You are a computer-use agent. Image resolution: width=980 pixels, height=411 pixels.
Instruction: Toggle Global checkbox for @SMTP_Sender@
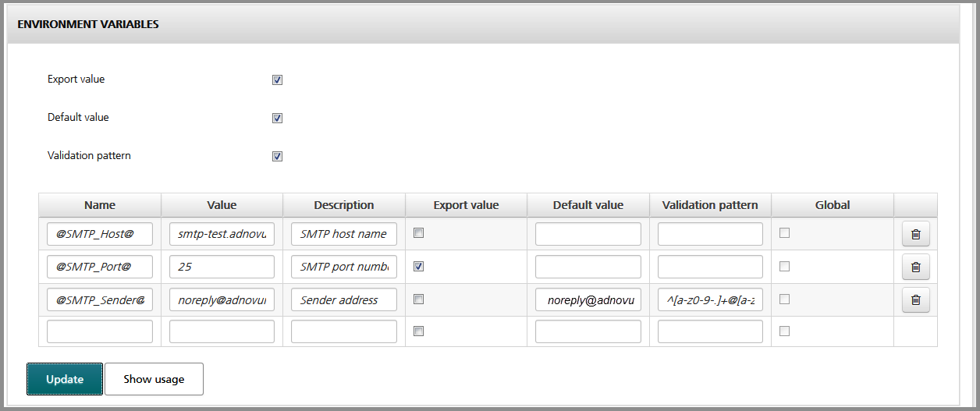tap(785, 299)
